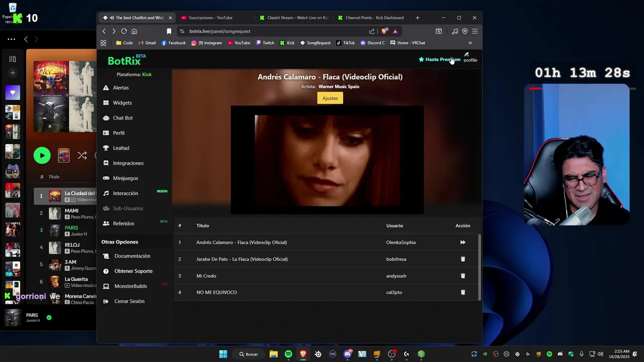Open Discord bookmark
Viewport: 644px width, 362px height.
(372, 43)
